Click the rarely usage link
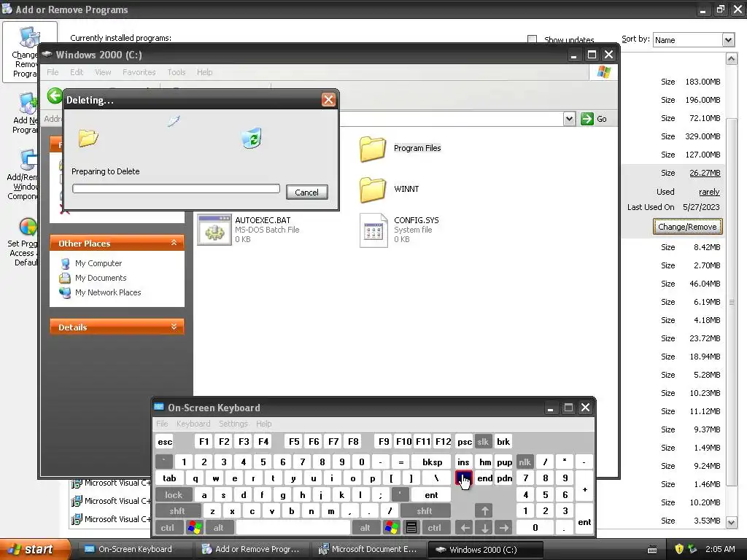Image resolution: width=747 pixels, height=560 pixels. [709, 192]
